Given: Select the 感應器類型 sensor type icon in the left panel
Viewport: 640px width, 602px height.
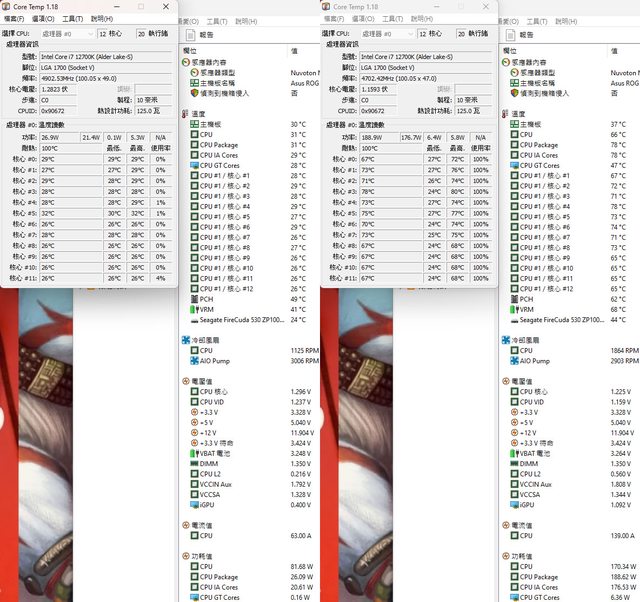Looking at the screenshot, I should point(195,72).
